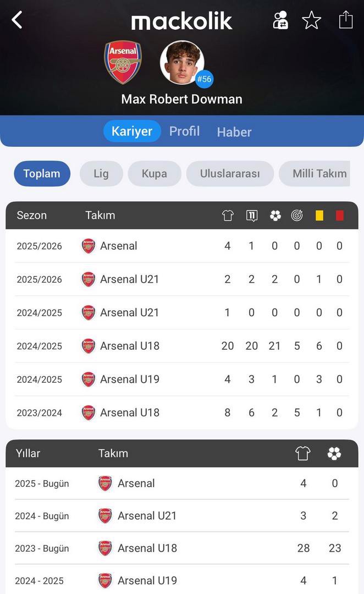Select the Kariyer tab
This screenshot has width=364, height=594.
[132, 131]
